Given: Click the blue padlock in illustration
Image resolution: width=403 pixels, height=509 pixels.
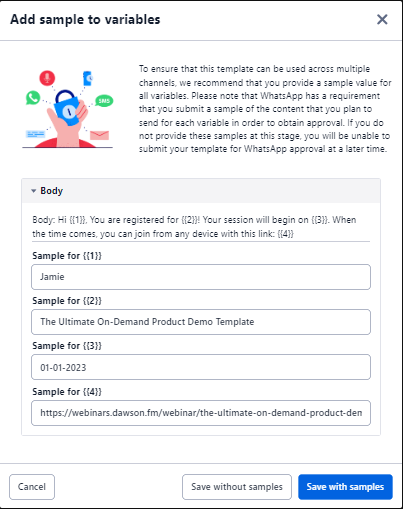Looking at the screenshot, I should [67, 107].
